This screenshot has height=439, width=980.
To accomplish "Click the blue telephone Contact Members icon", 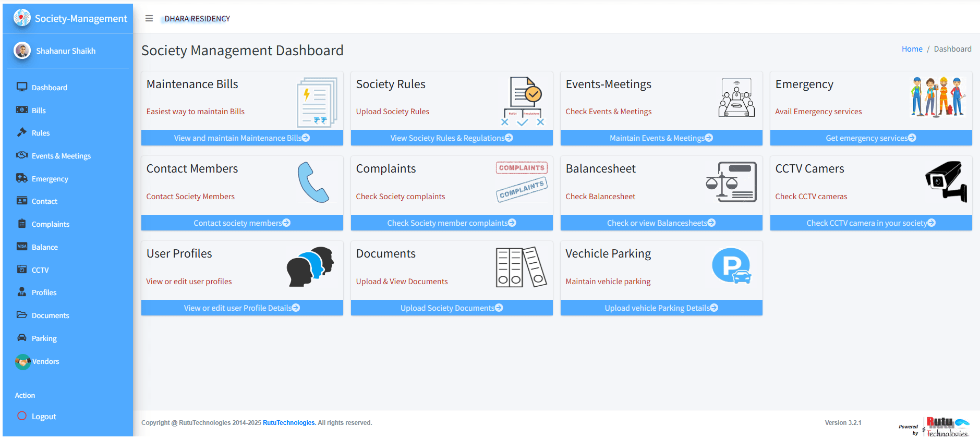I will [313, 182].
